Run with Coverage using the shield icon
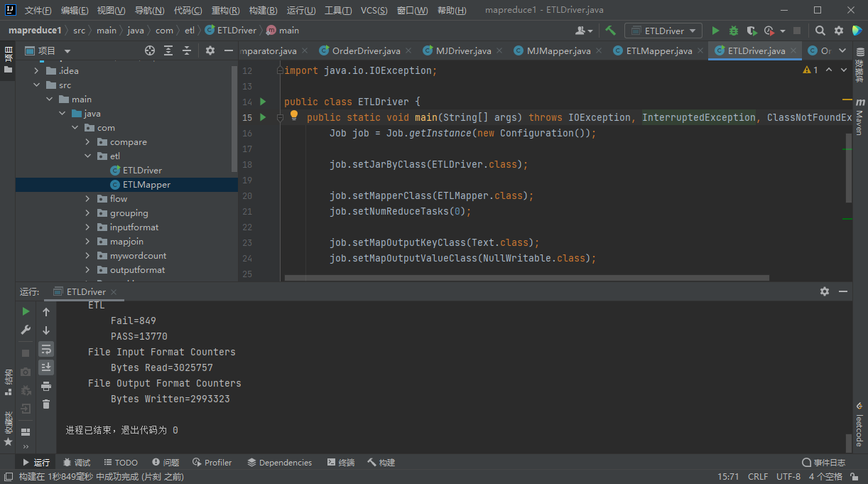Screen dimensions: 868x484 [751, 31]
